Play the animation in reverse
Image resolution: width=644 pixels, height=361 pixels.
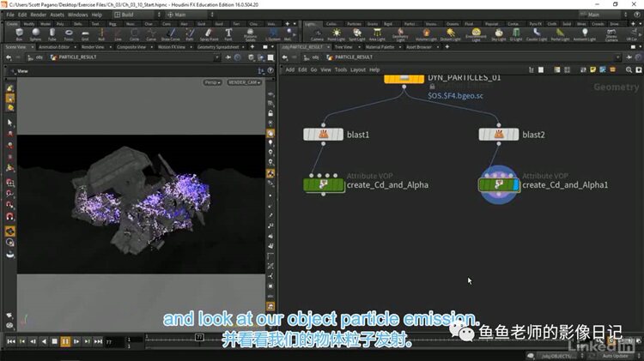44,341
